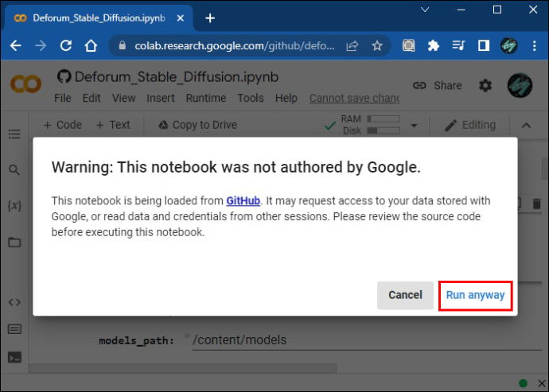Add a Text cell

(x=113, y=125)
